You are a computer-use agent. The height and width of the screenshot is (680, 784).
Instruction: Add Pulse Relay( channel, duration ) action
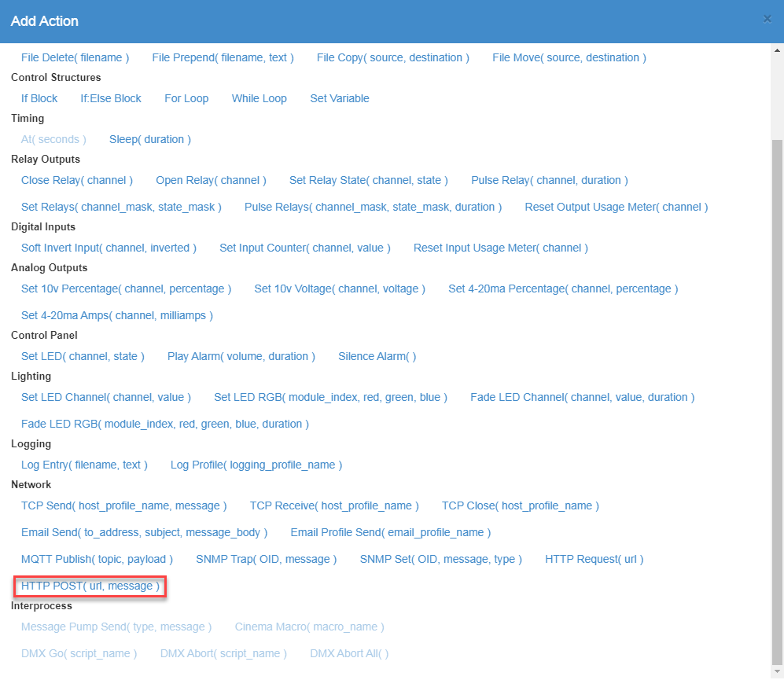550,181
